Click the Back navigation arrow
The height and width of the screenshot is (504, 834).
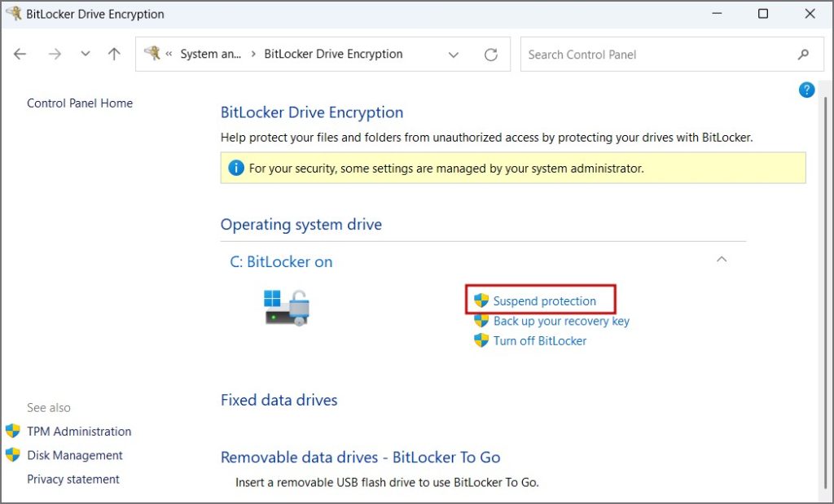point(20,55)
